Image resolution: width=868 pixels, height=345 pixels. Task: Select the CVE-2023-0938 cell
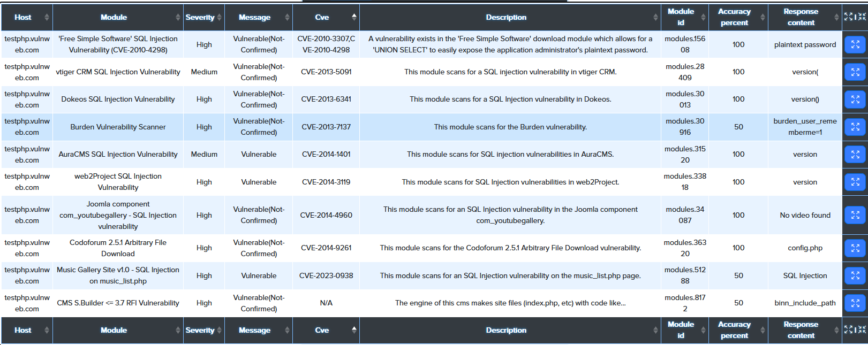click(326, 276)
